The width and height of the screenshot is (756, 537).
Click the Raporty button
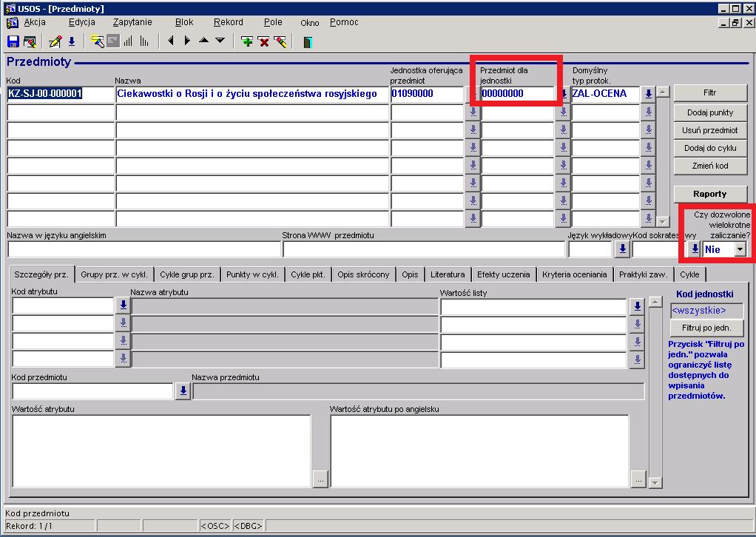tap(709, 194)
